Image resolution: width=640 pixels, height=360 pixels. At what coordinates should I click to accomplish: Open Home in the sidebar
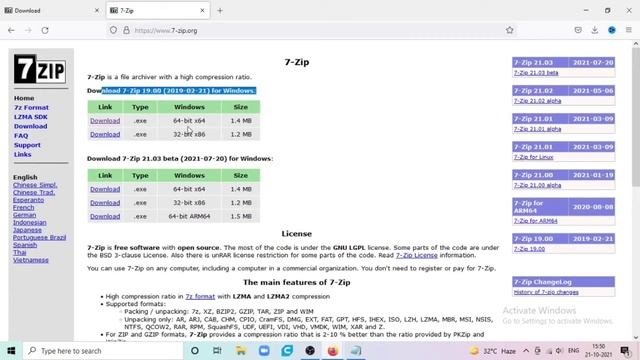24,98
